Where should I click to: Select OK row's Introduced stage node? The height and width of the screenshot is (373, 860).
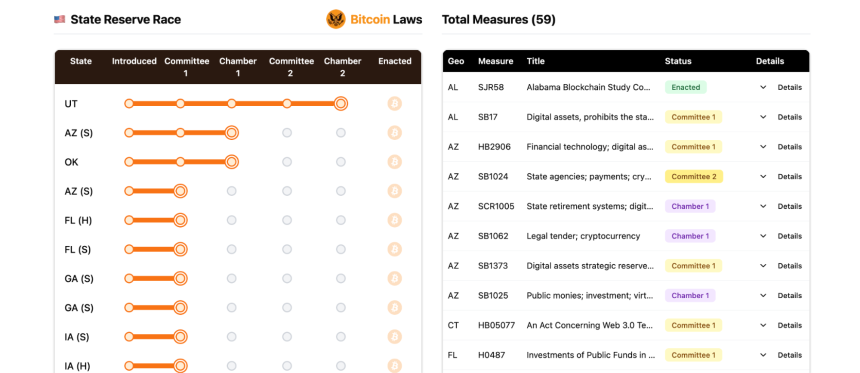click(x=129, y=162)
